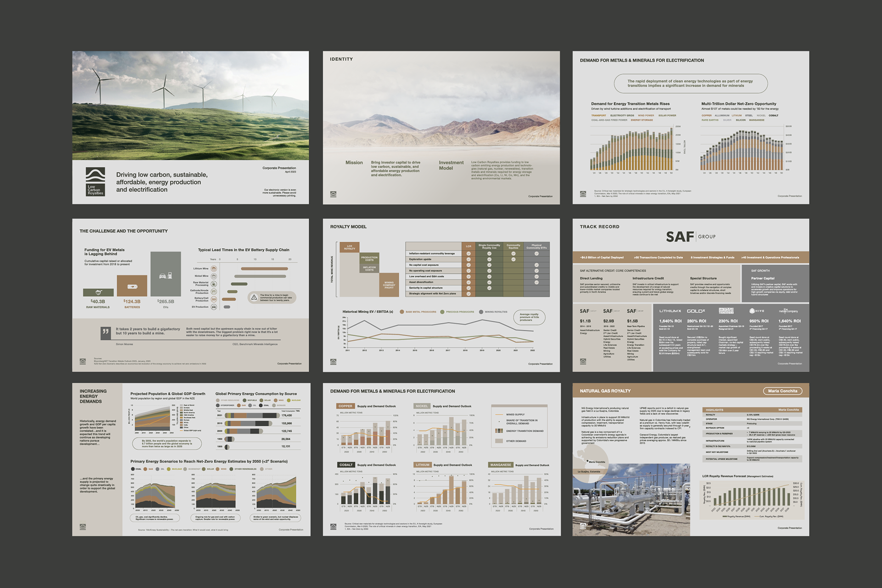The width and height of the screenshot is (882, 588).
Task: Click LCR checkmark for Strategic alignment with Net Zero
Action: pyautogui.click(x=469, y=294)
